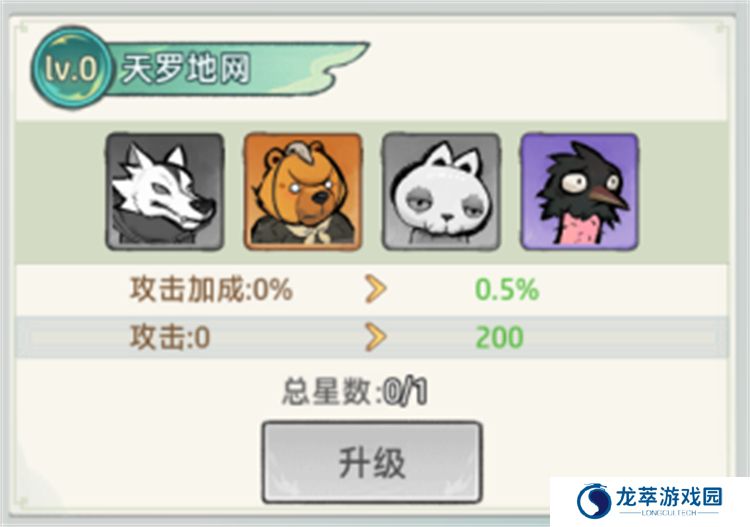
Task: Click the 升级 upgrade button
Action: click(x=372, y=462)
